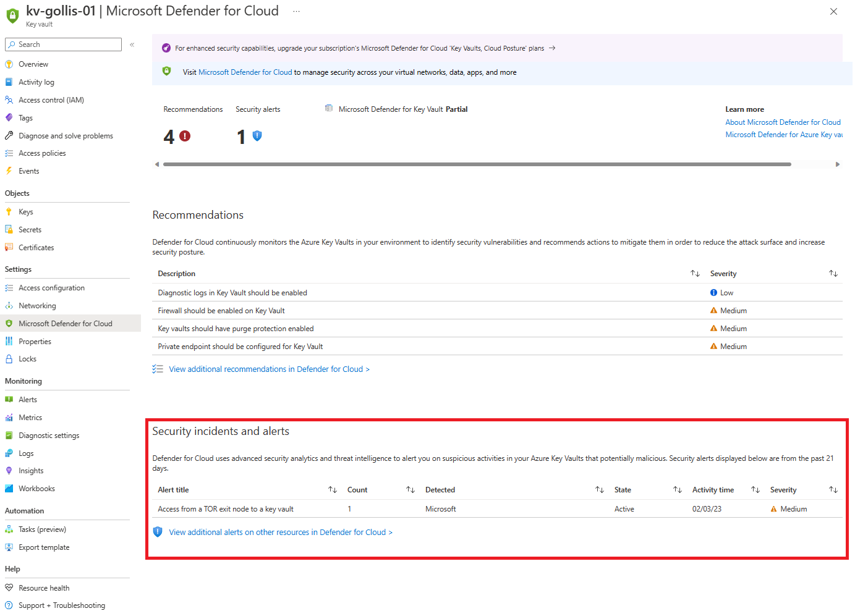Image resolution: width=868 pixels, height=611 pixels.
Task: Open Keys via its key icon
Action: (x=9, y=212)
